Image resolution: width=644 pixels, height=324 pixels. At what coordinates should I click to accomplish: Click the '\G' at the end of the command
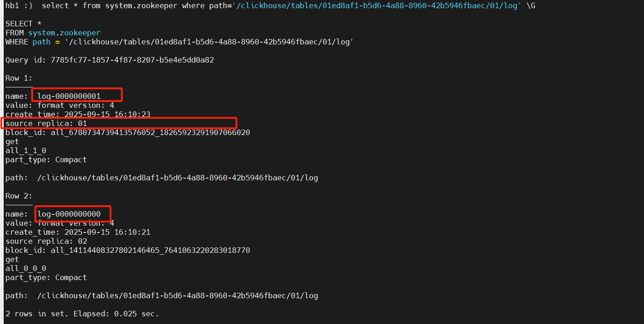[531, 6]
